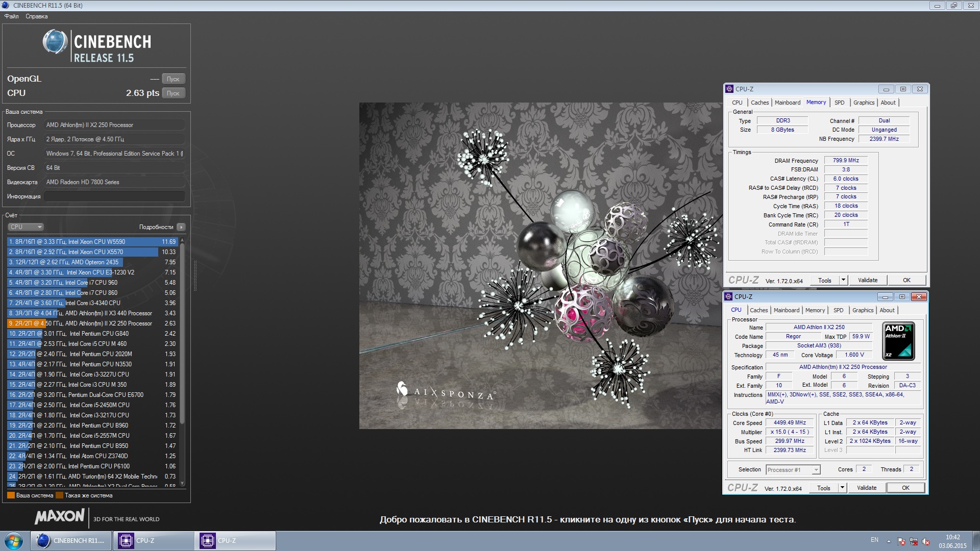Select ranking row Intel Core i3-4340 CPU

92,303
